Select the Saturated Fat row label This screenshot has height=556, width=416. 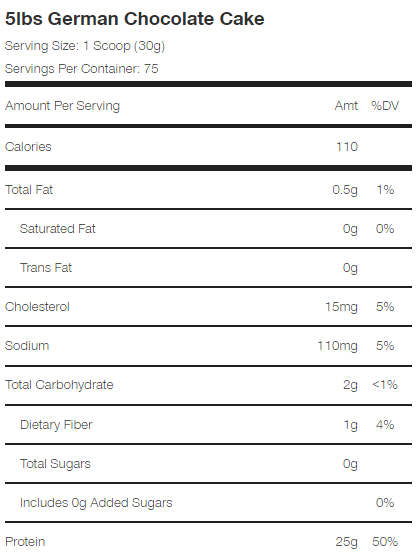(x=58, y=229)
